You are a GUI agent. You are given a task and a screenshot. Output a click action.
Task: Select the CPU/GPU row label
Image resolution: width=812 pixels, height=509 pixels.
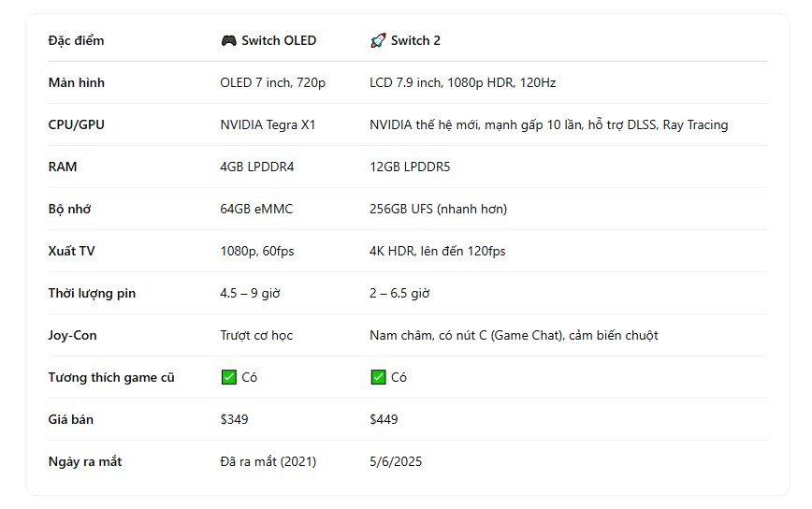click(77, 125)
